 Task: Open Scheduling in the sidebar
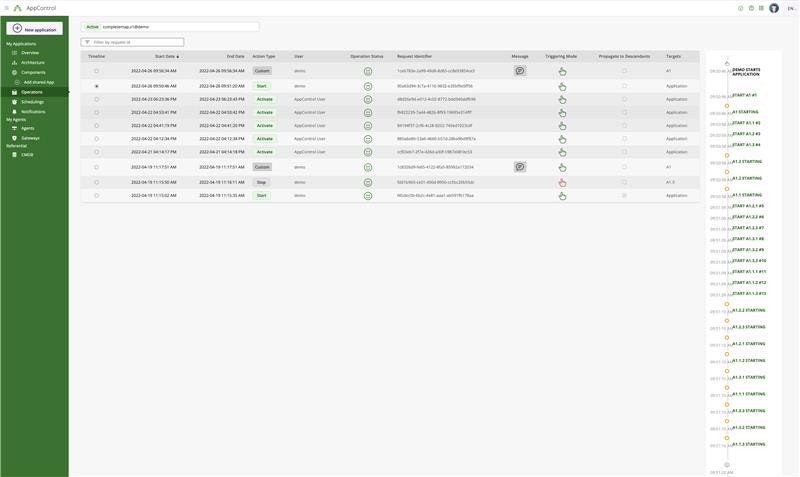32,102
